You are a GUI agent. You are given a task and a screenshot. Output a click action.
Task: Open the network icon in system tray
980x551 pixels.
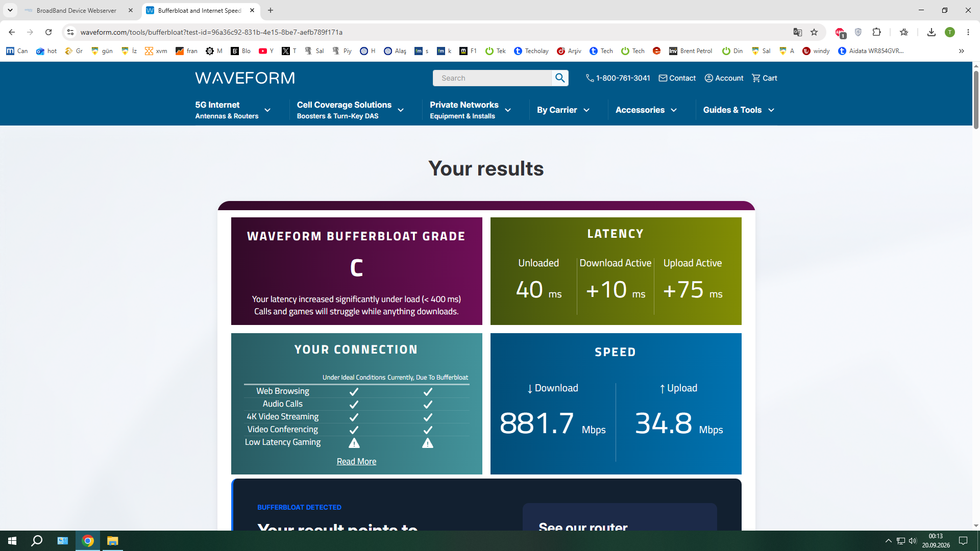pyautogui.click(x=900, y=541)
